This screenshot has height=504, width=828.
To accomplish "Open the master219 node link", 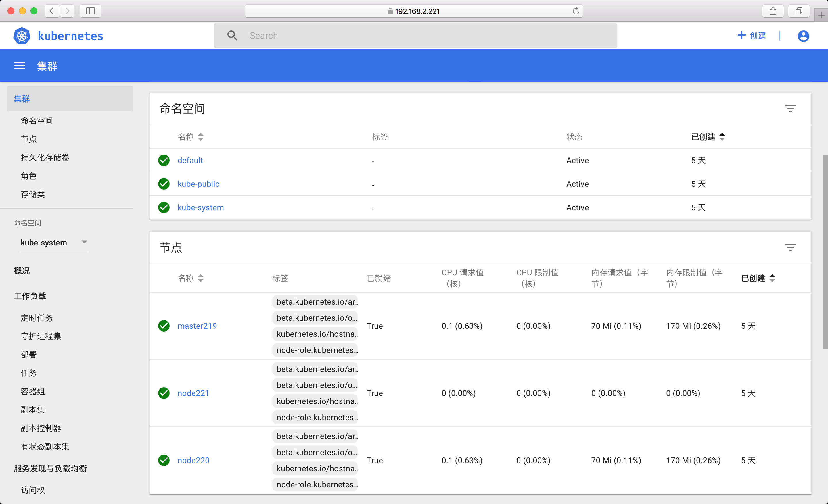I will tap(197, 326).
